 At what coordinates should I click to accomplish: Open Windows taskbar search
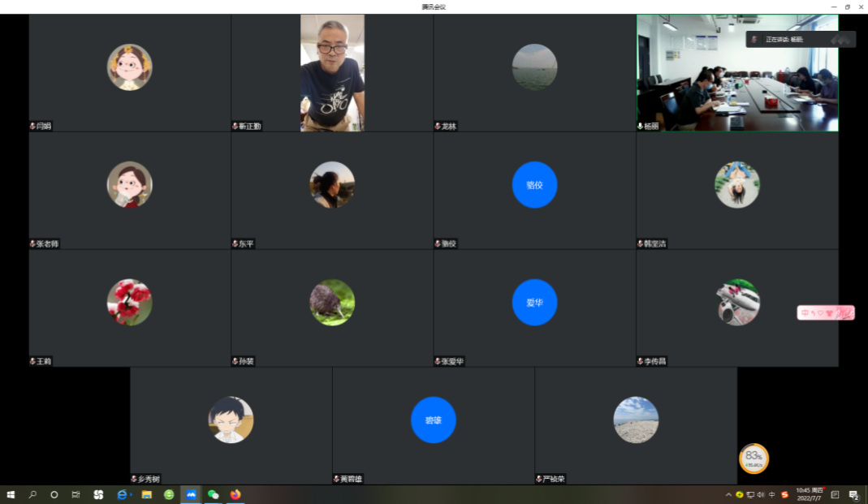32,494
